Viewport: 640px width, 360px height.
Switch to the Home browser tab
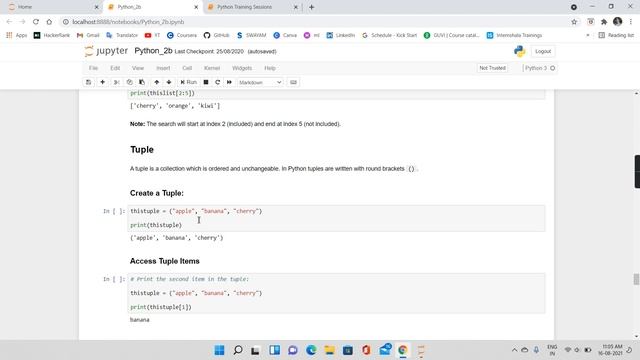(53, 7)
